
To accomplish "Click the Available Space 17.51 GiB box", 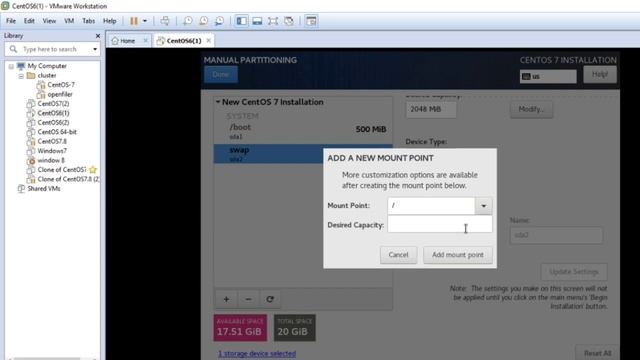I will click(x=240, y=327).
